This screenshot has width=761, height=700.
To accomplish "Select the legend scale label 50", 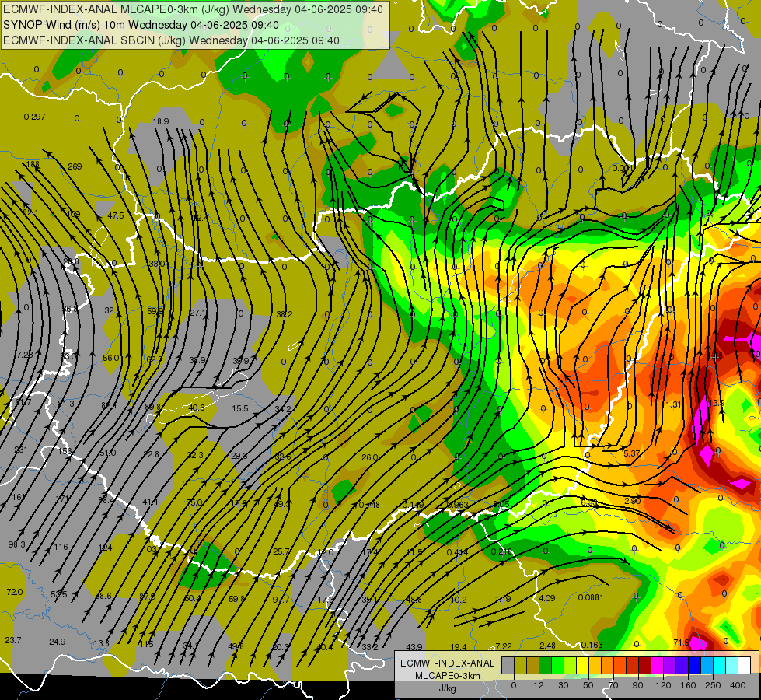I will click(x=588, y=685).
